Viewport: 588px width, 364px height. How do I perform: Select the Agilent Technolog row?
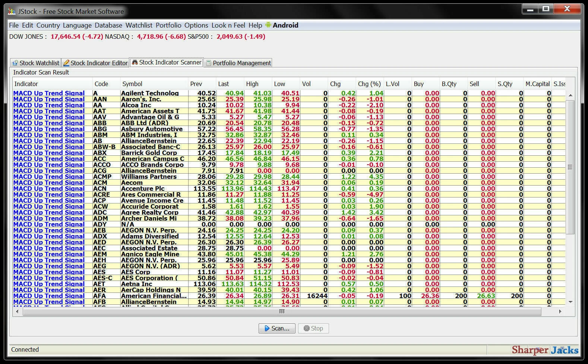[x=289, y=93]
